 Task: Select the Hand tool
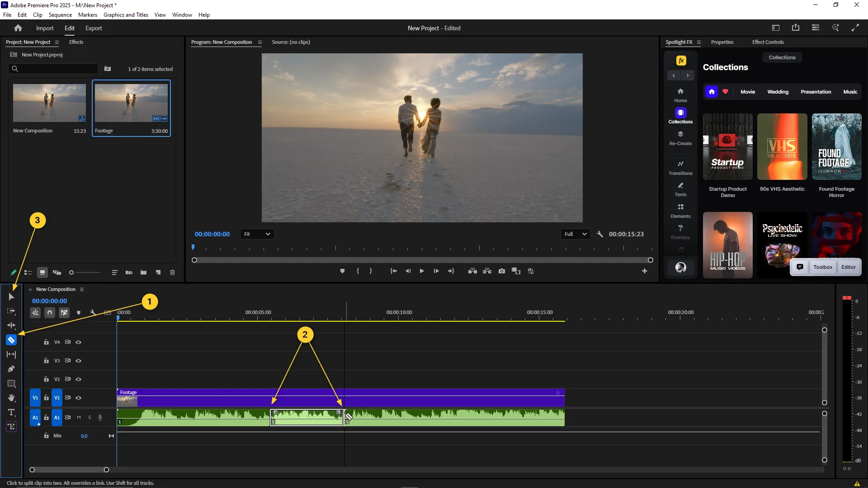[x=11, y=398]
